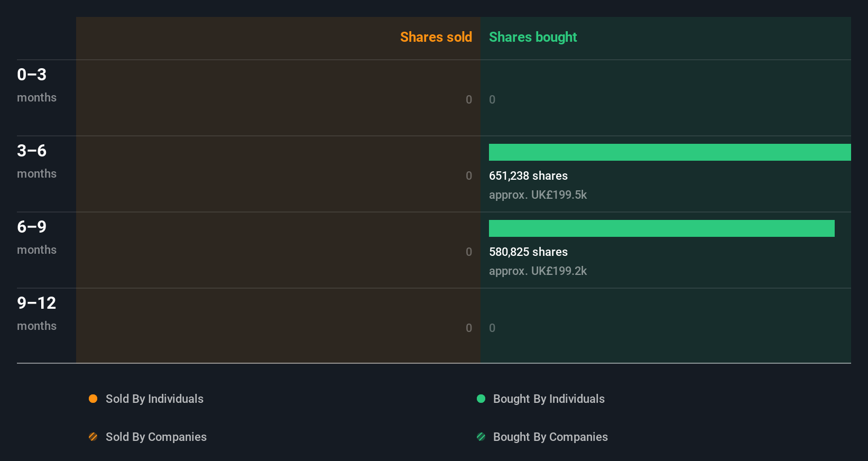868x461 pixels.
Task: Click the 0–3 months row label
Action: (37, 85)
